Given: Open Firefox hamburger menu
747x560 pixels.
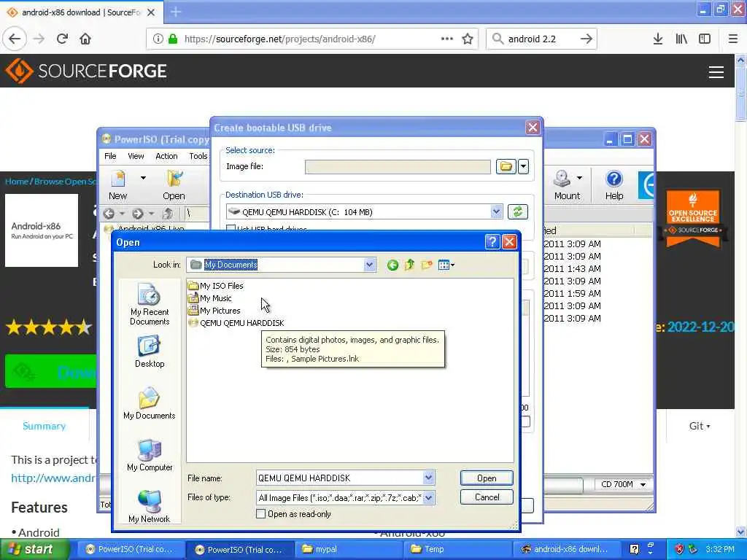Looking at the screenshot, I should [732, 39].
